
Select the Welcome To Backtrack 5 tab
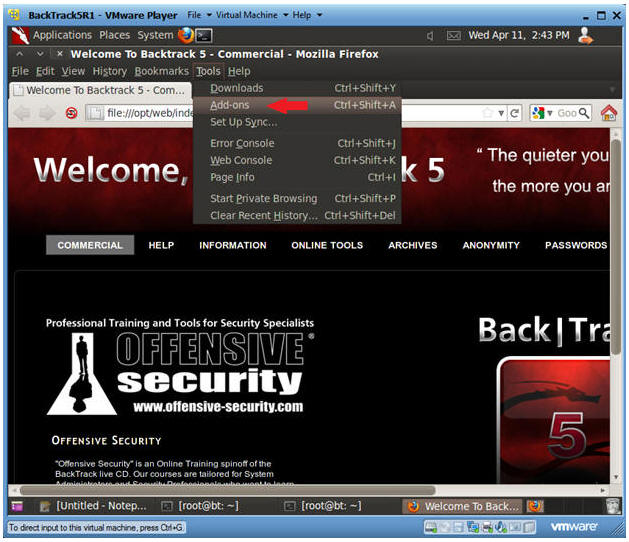click(100, 90)
